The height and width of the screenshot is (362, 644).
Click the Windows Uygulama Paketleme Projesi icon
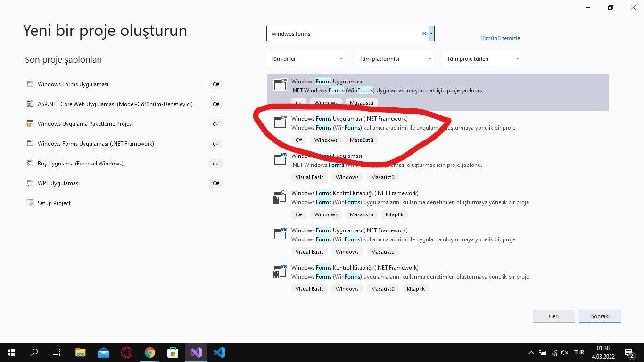(30, 123)
